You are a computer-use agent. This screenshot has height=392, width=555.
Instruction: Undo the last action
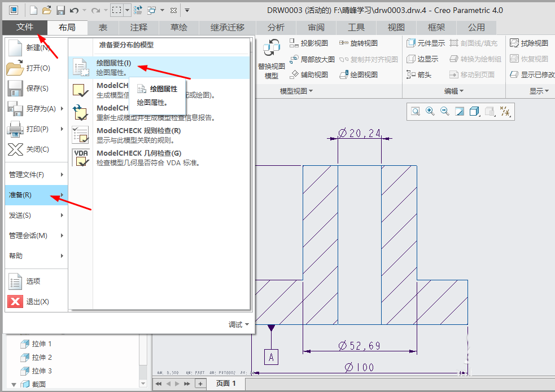coord(74,10)
